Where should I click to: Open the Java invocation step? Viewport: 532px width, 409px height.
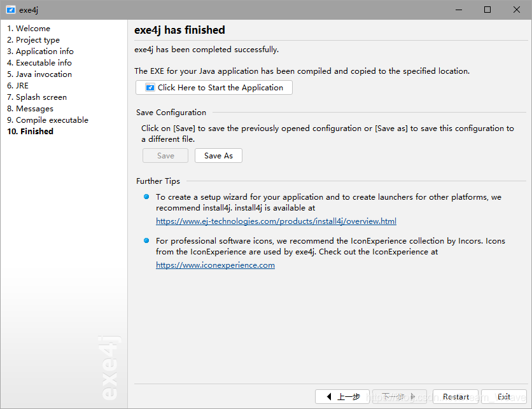coord(39,74)
